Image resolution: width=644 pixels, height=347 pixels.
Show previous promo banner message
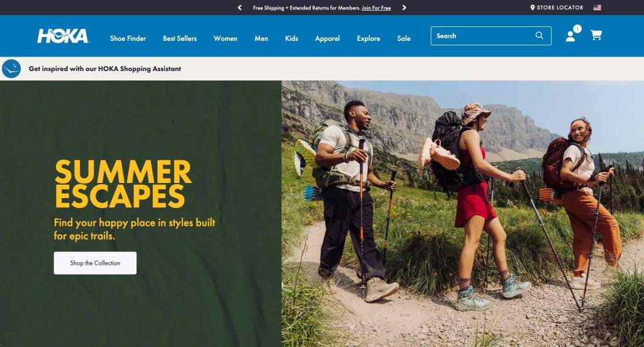point(240,8)
